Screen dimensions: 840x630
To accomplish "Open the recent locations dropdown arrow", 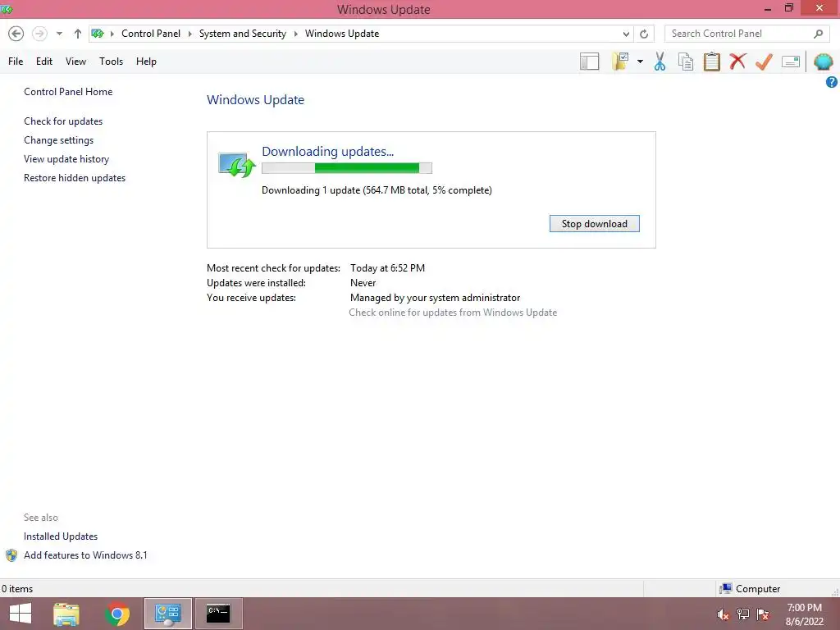I will tap(59, 34).
